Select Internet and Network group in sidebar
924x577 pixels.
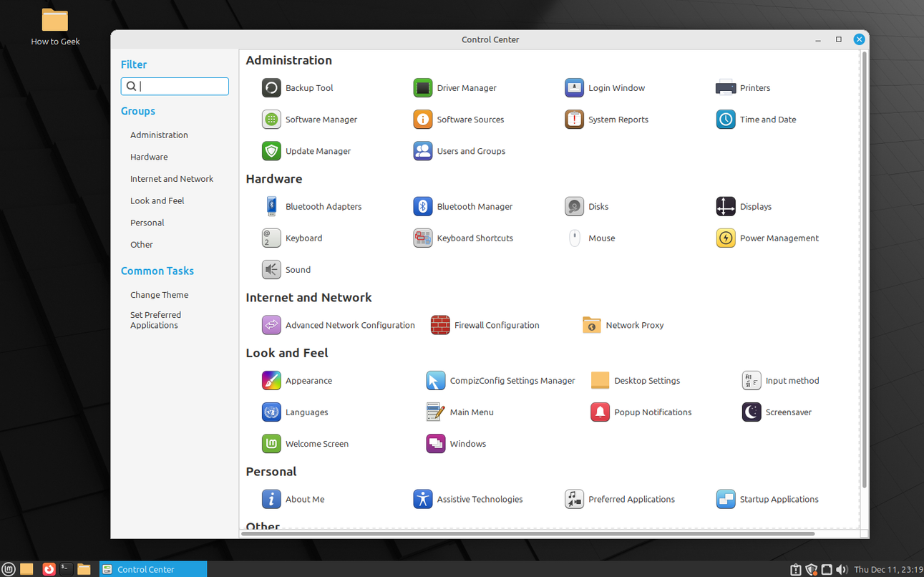[172, 179]
